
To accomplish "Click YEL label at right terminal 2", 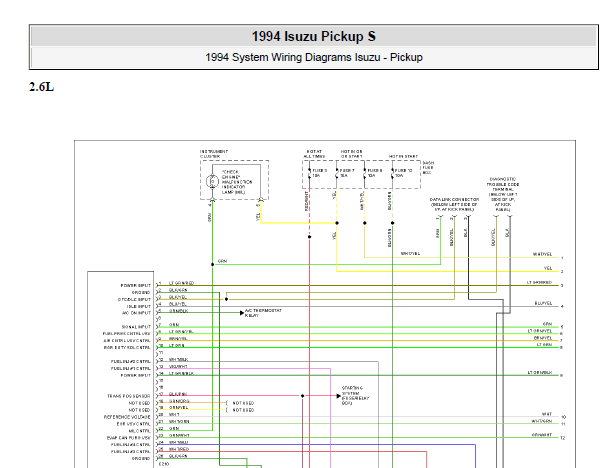I will (x=548, y=268).
